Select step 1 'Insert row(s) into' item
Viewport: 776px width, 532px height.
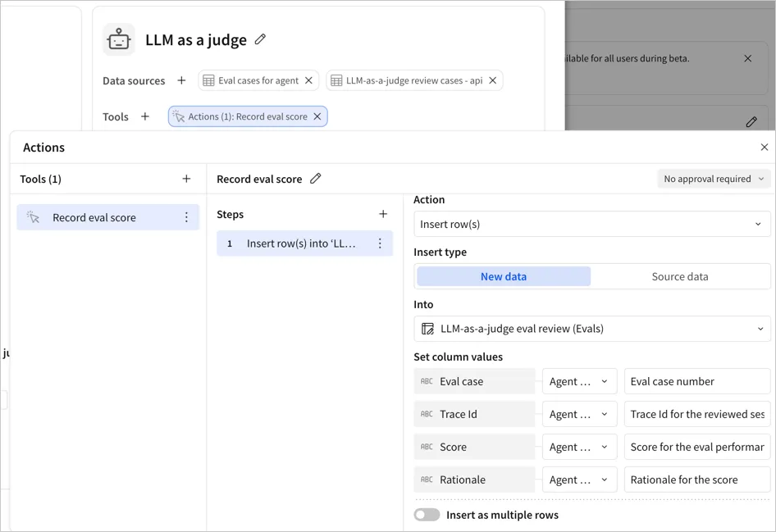click(305, 243)
